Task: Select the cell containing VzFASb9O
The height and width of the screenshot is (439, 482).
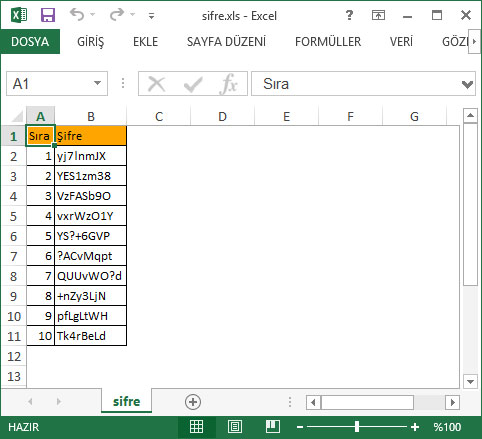Action: pos(90,196)
